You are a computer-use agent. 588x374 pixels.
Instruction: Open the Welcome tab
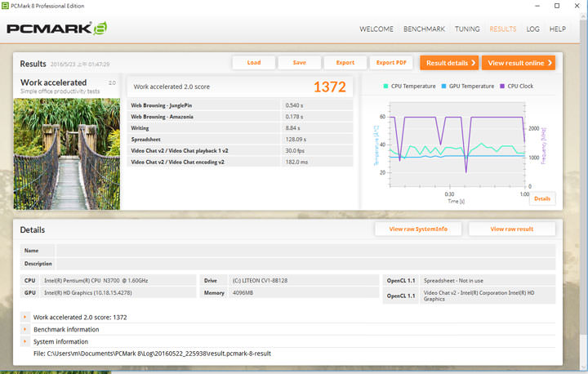pyautogui.click(x=376, y=29)
